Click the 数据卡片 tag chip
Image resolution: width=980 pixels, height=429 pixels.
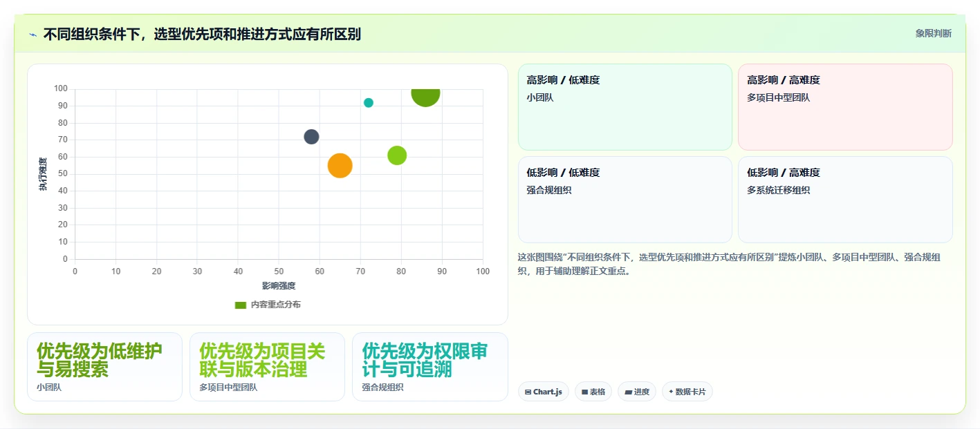687,392
